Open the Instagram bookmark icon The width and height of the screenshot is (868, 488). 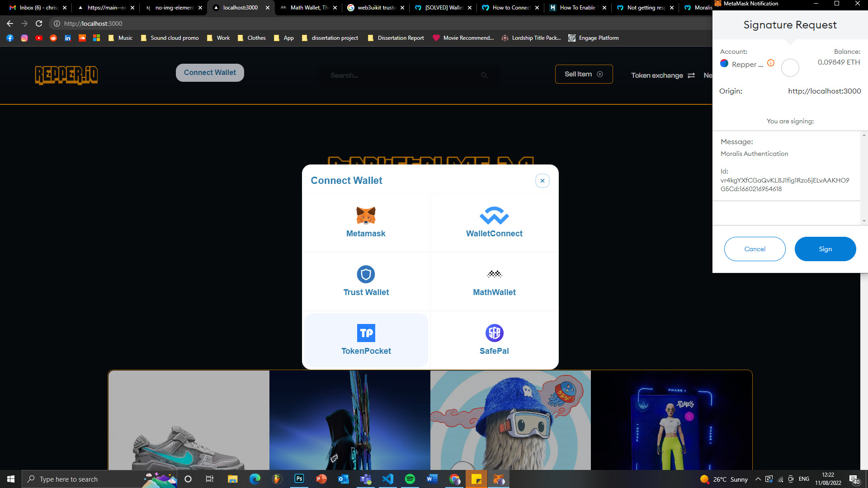click(24, 38)
